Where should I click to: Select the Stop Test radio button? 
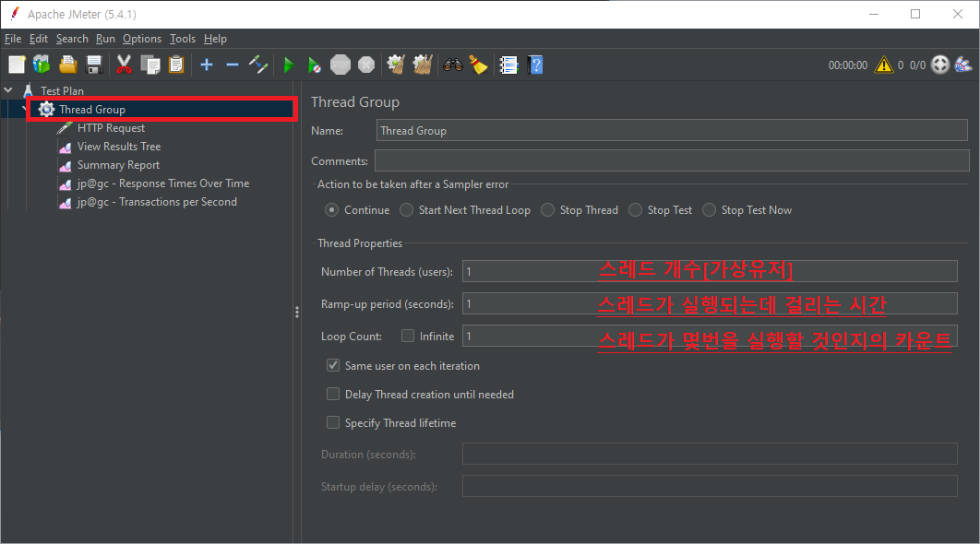[635, 210]
